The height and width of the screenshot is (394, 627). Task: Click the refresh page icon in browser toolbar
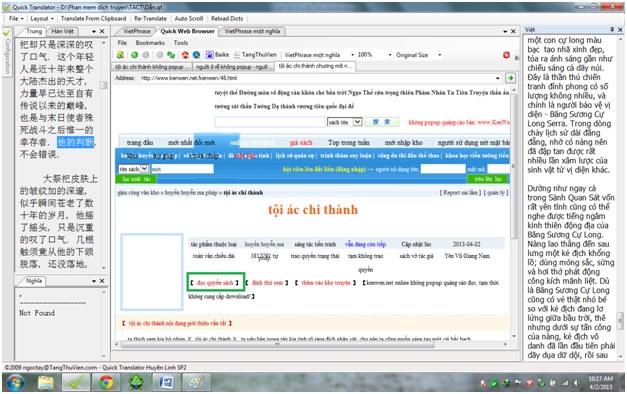[171, 55]
